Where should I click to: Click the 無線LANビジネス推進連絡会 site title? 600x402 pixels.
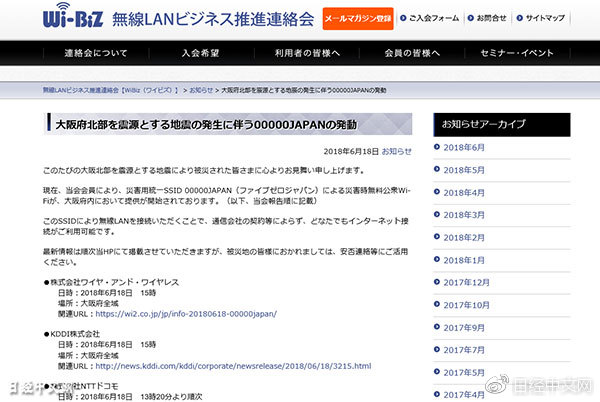[213, 19]
